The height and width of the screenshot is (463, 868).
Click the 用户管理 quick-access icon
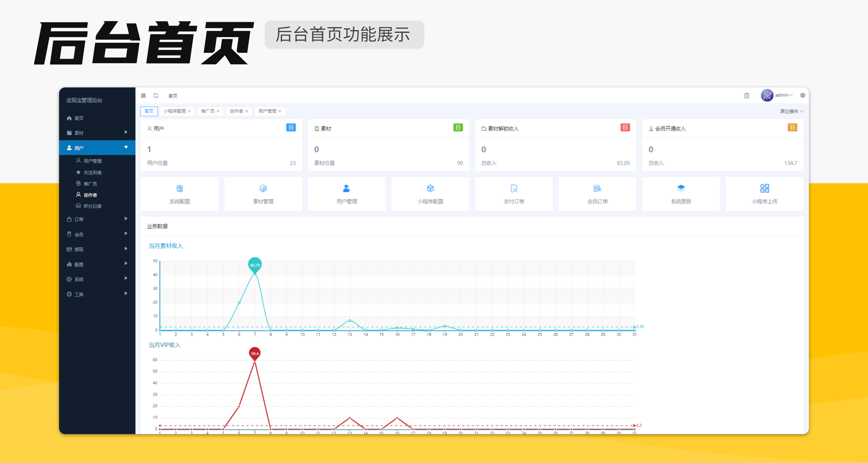(x=346, y=194)
